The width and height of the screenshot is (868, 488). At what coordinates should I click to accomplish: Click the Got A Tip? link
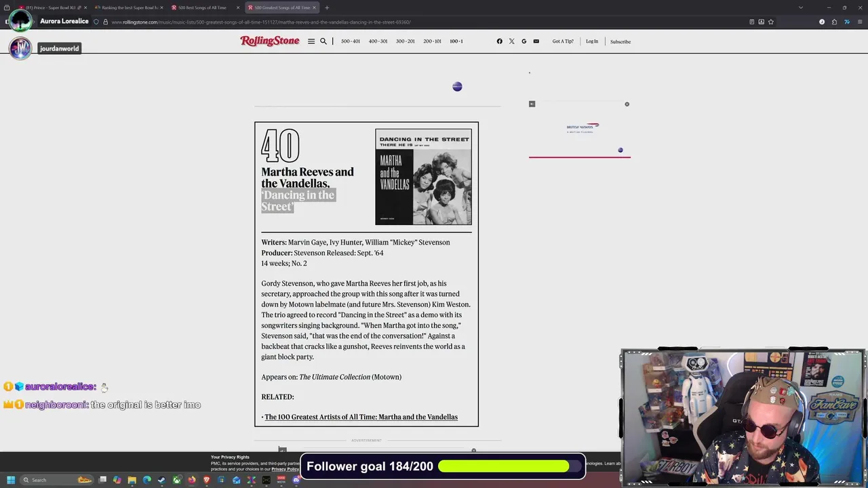pyautogui.click(x=563, y=41)
